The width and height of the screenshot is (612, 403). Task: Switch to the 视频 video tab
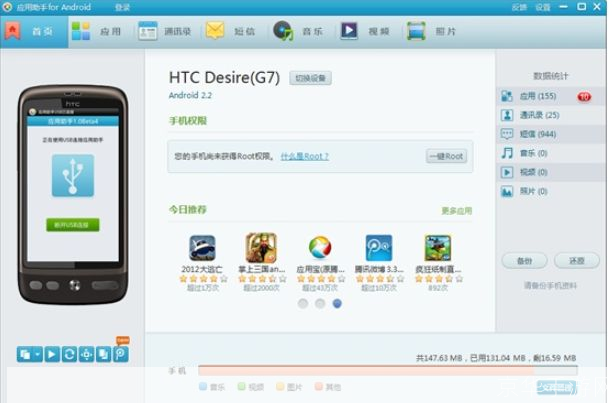coord(365,32)
